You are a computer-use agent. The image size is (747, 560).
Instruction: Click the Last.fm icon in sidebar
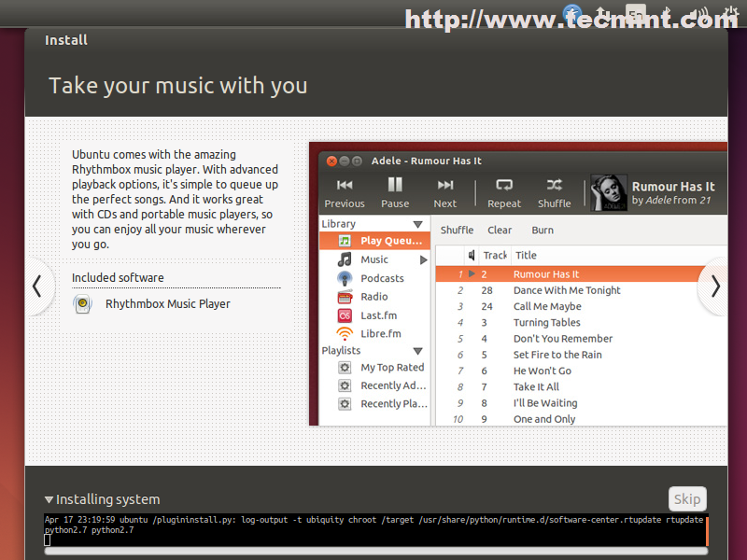click(345, 315)
